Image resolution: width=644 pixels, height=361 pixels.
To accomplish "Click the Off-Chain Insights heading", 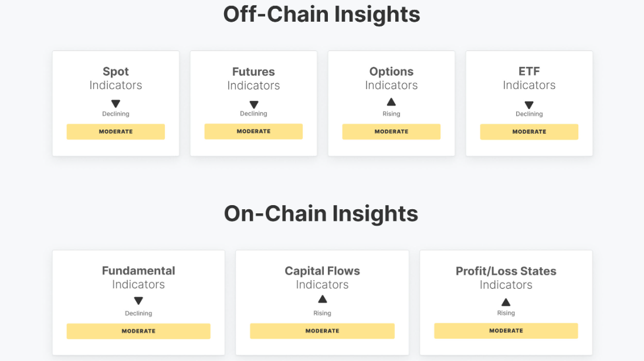I will [321, 14].
